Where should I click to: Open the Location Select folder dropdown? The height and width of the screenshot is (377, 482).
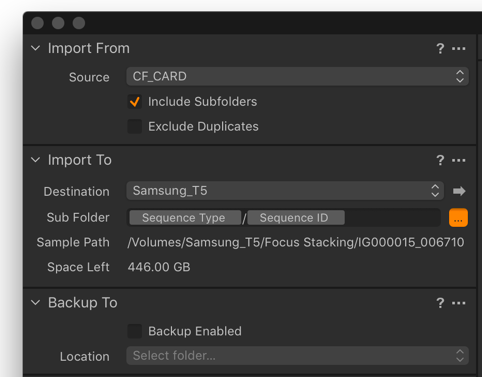pyautogui.click(x=298, y=356)
